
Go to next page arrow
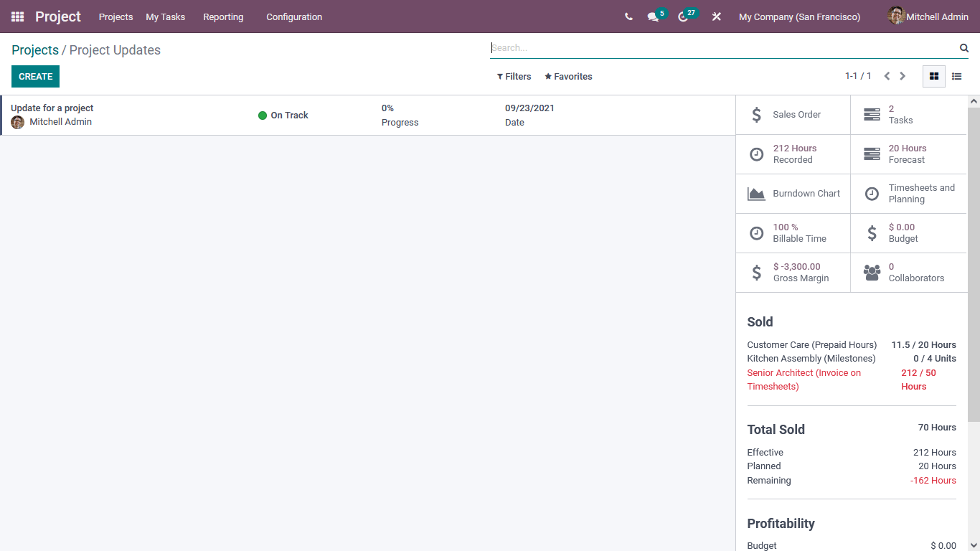[903, 76]
